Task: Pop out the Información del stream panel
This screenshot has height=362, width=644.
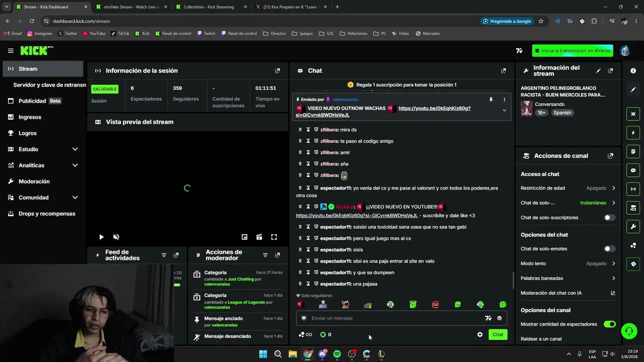Action: click(x=610, y=71)
